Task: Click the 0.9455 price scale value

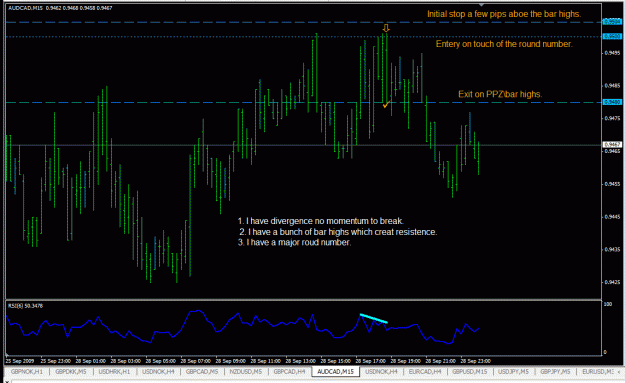Action: (x=612, y=184)
